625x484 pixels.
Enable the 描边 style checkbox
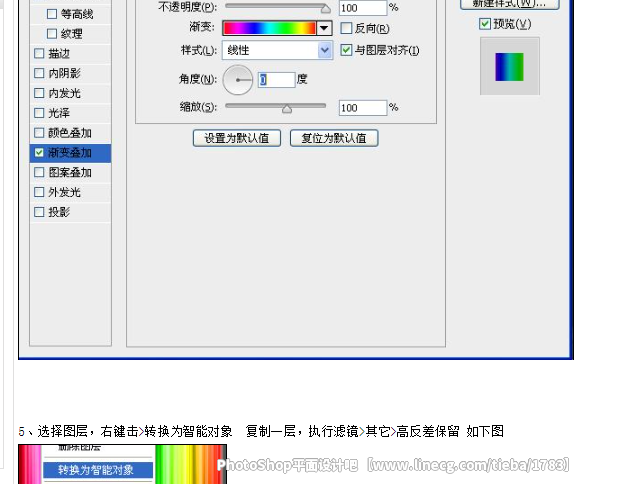39,53
